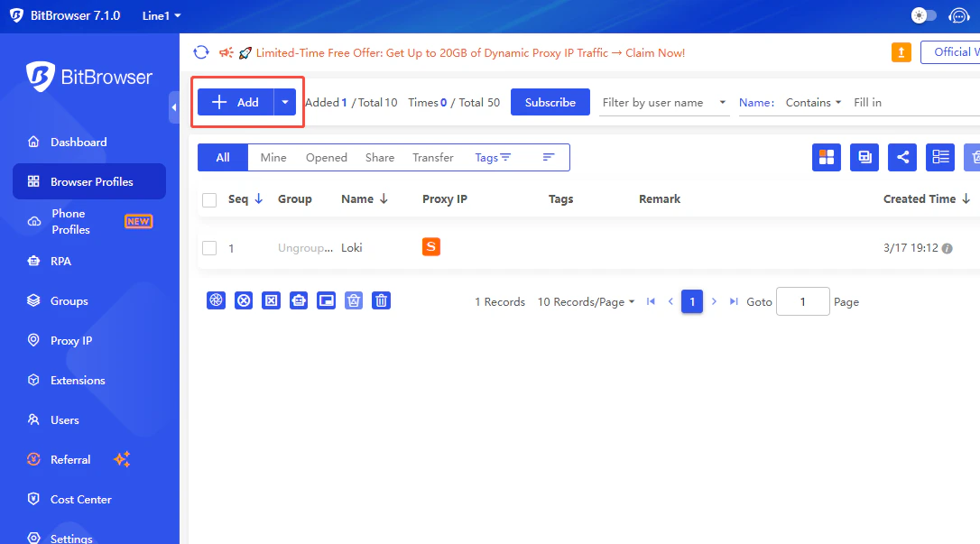980x544 pixels.
Task: Open the Filter by user name dropdown
Action: click(x=664, y=103)
